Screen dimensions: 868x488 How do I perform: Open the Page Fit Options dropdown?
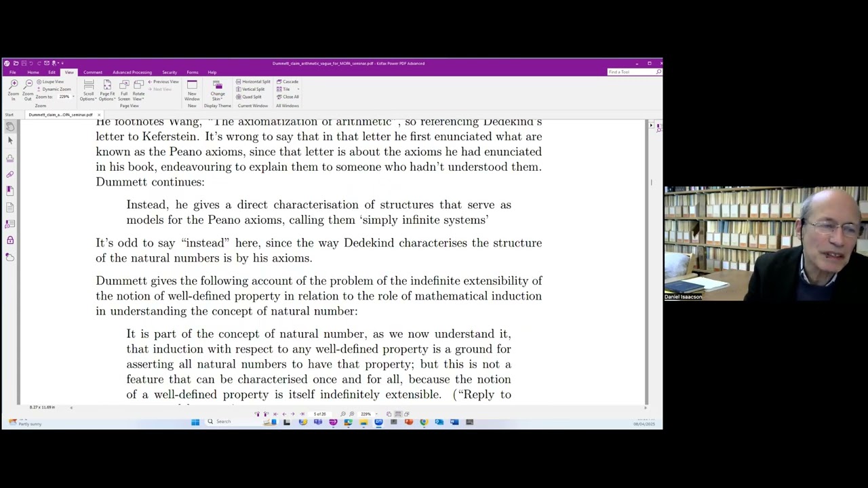tap(107, 90)
